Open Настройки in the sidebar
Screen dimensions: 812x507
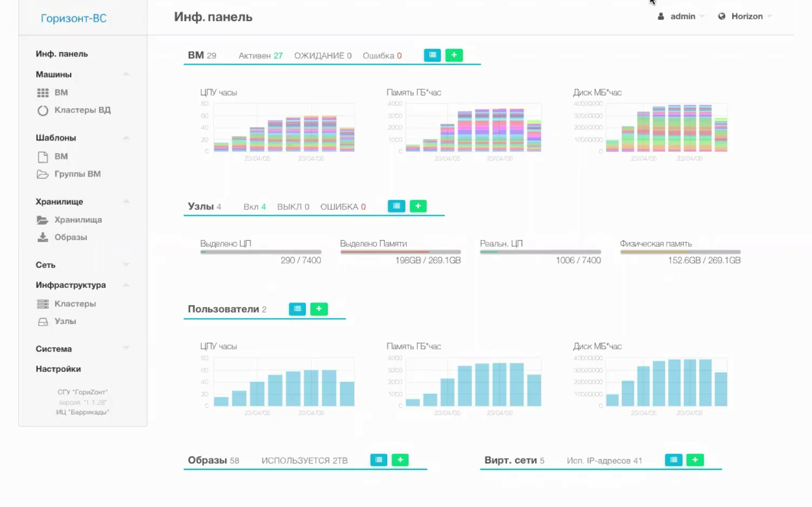[58, 369]
